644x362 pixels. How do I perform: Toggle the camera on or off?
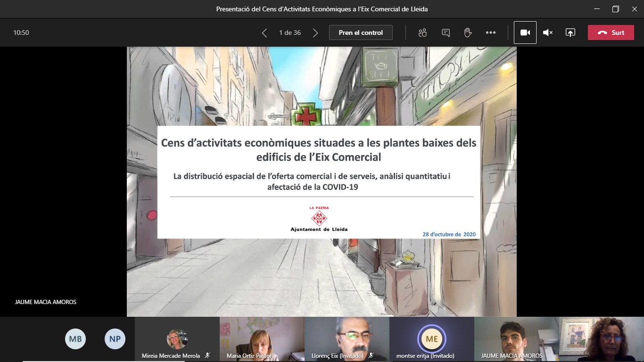[x=525, y=33]
